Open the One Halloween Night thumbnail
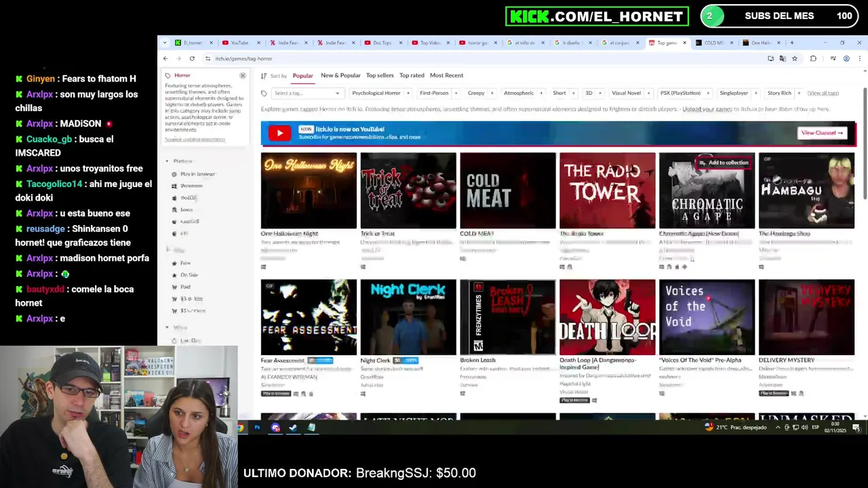The height and width of the screenshot is (488, 868). (x=309, y=190)
